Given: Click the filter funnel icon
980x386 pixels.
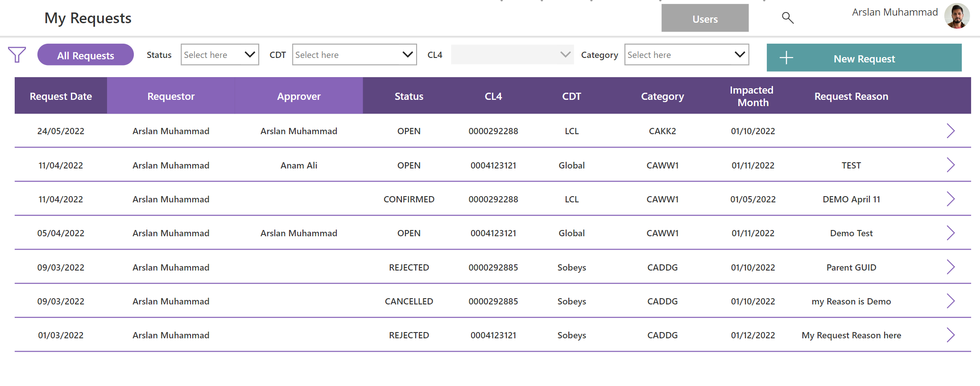Looking at the screenshot, I should 17,55.
